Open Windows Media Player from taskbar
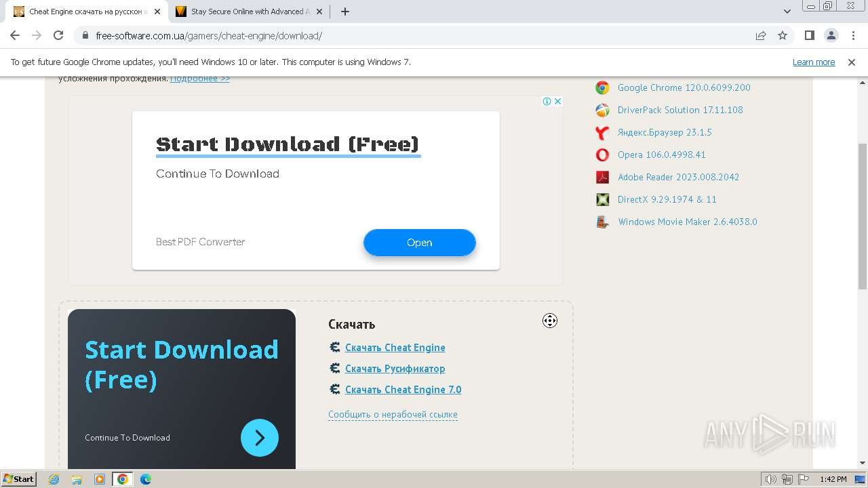 pyautogui.click(x=100, y=479)
